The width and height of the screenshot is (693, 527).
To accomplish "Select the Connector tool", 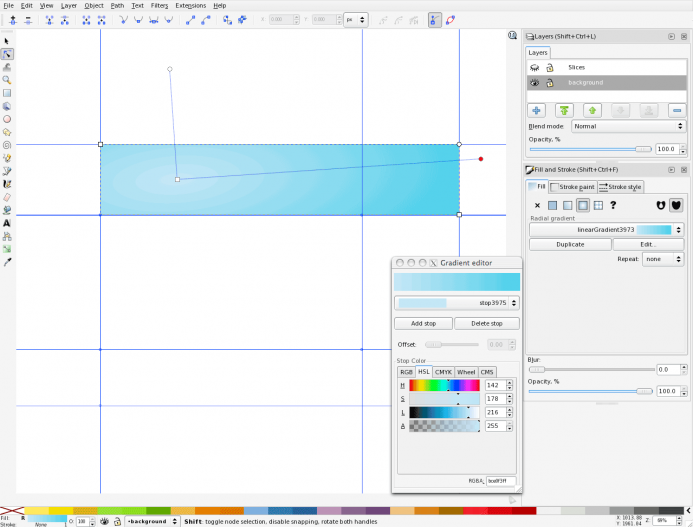I will coord(7,236).
